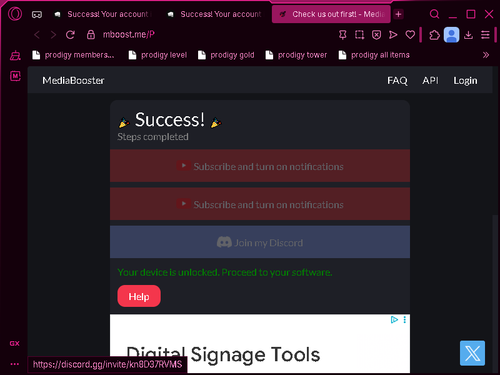View site security lock information
The height and width of the screenshot is (375, 500).
coord(91,35)
